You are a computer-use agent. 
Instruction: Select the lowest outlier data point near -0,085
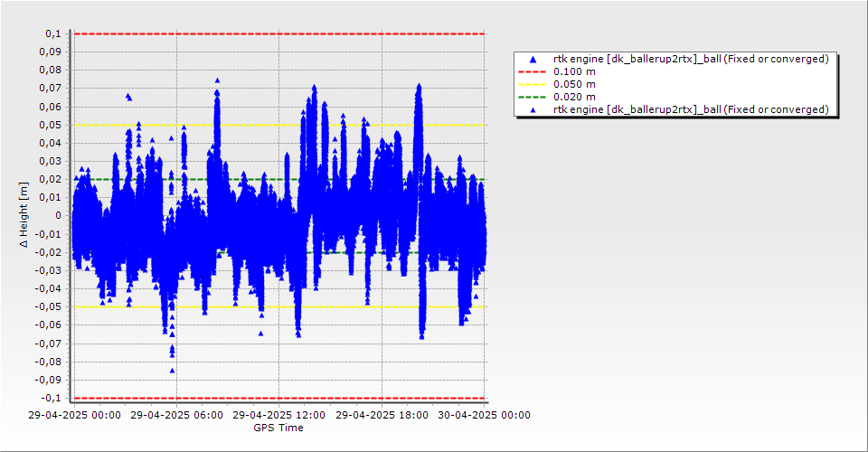pos(172,371)
